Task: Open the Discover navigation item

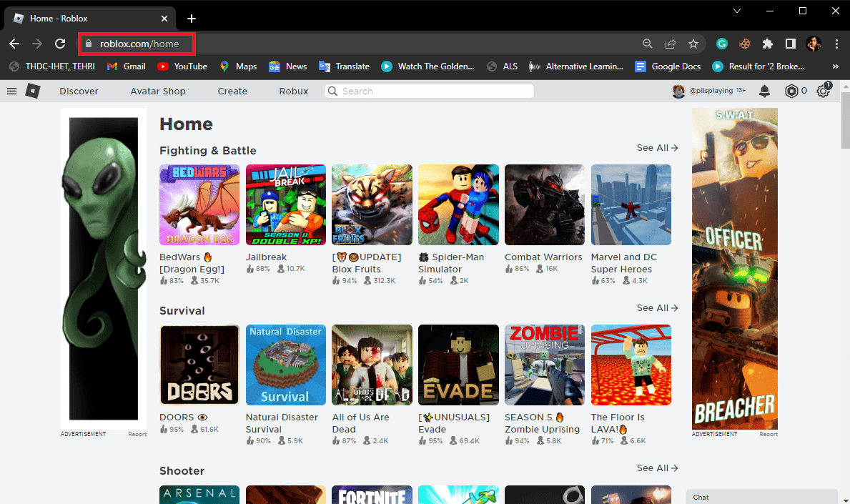Action: pos(79,91)
